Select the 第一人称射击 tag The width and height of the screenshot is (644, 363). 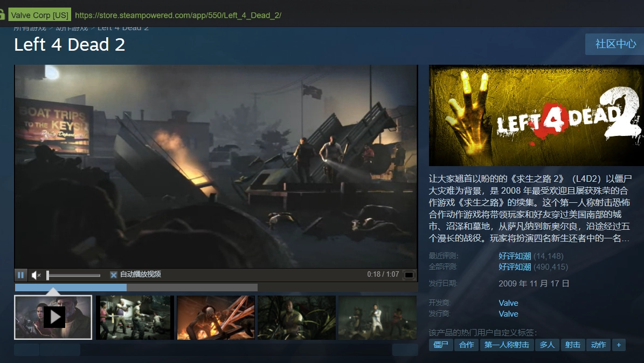click(x=507, y=345)
